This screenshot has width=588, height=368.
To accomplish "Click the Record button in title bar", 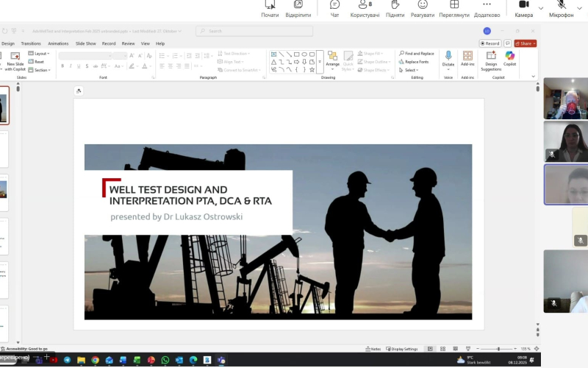I will click(x=491, y=43).
